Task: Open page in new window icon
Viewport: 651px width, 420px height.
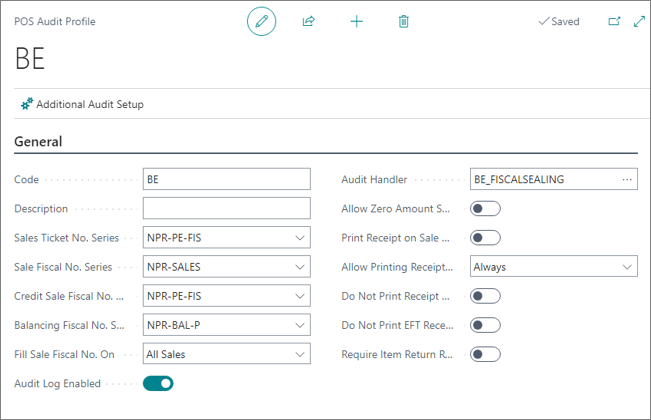Action: tap(614, 21)
